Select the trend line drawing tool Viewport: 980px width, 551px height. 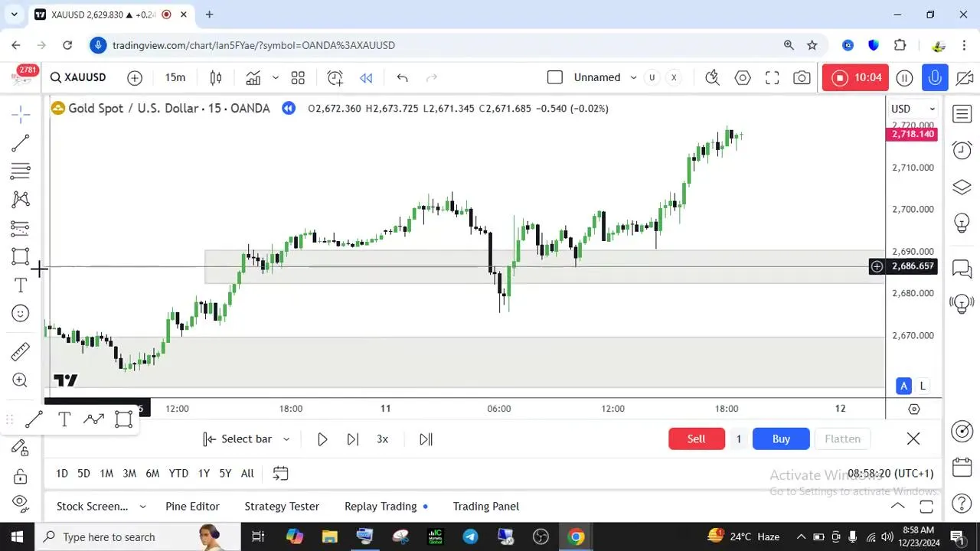[21, 143]
